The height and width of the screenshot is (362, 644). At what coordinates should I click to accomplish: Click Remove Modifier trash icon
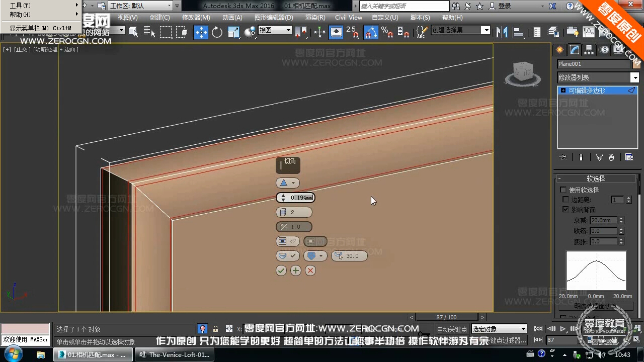[611, 157]
